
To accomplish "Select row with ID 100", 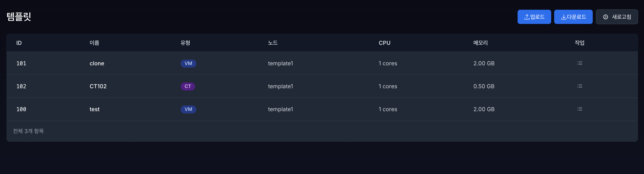I will pos(21,109).
